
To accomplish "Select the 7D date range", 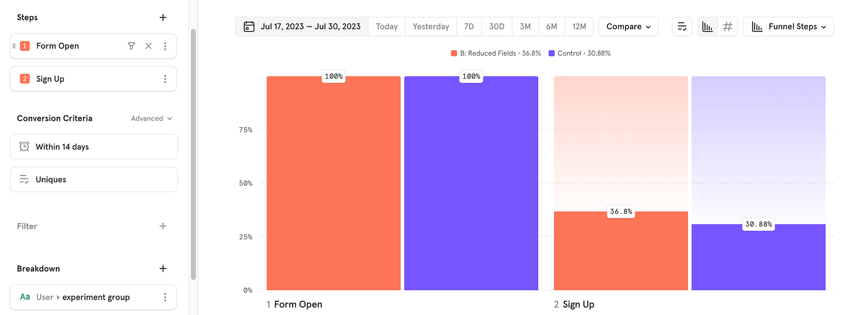I will click(469, 27).
